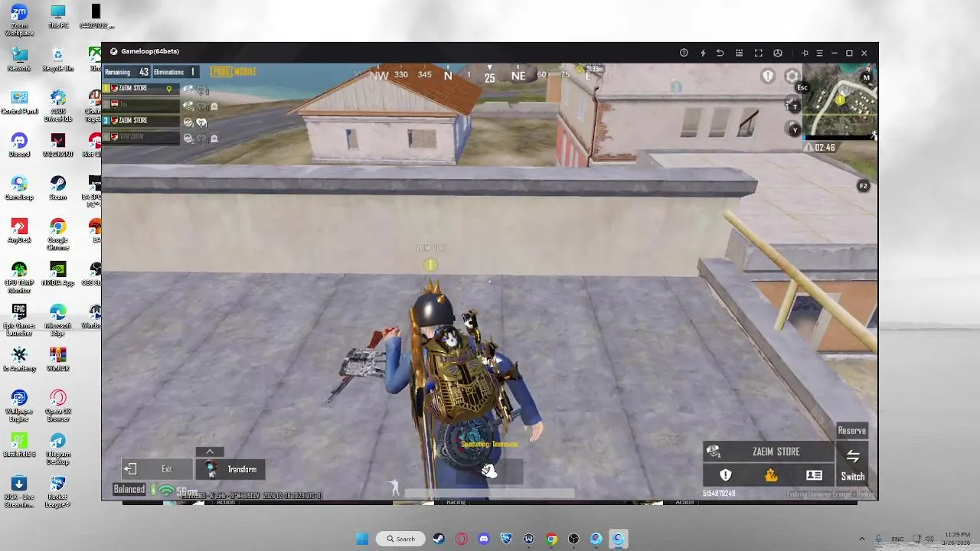Open Wallpaper Engine desktop shortcut
This screenshot has height=551, width=980.
click(19, 406)
